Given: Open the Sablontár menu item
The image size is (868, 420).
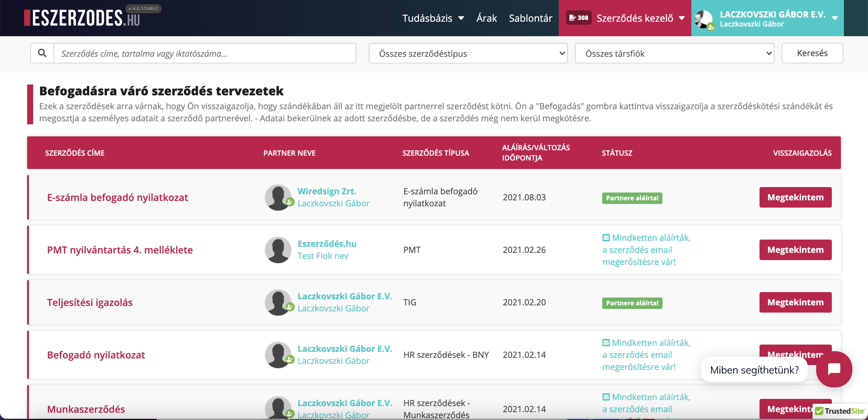Looking at the screenshot, I should (530, 18).
